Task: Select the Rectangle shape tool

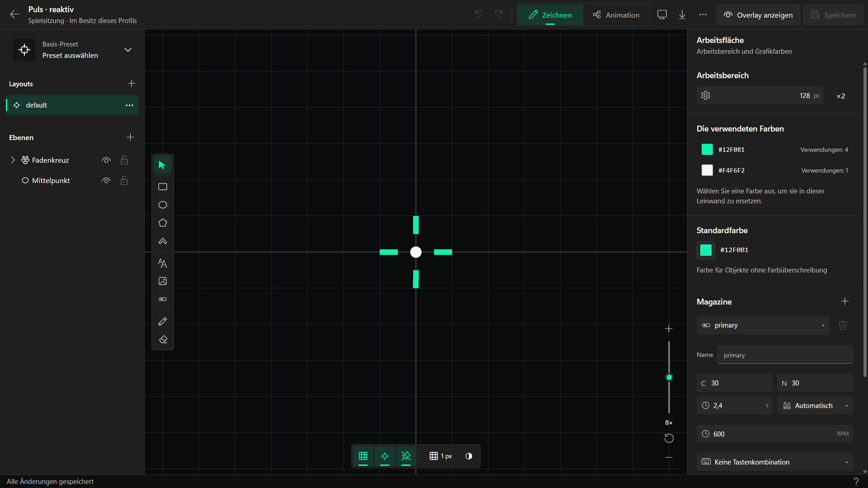Action: click(163, 187)
